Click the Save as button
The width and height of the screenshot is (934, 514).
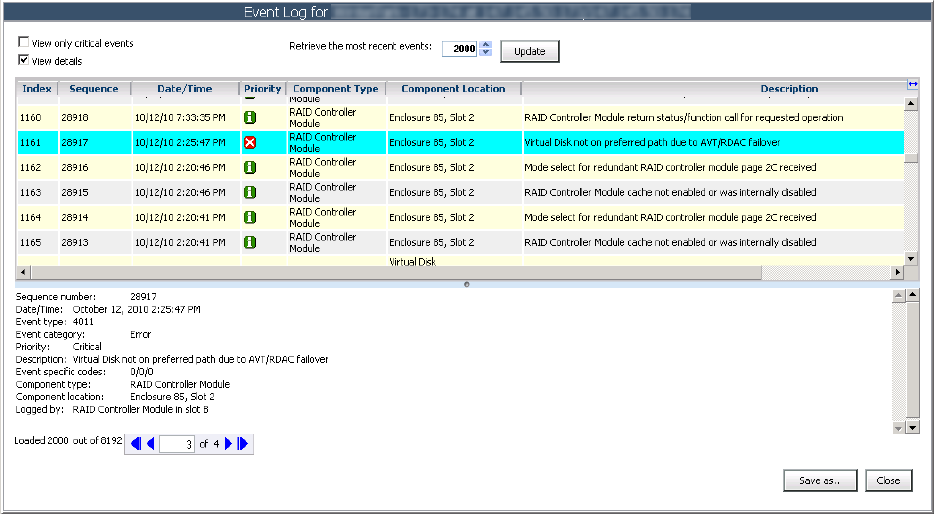tap(820, 481)
